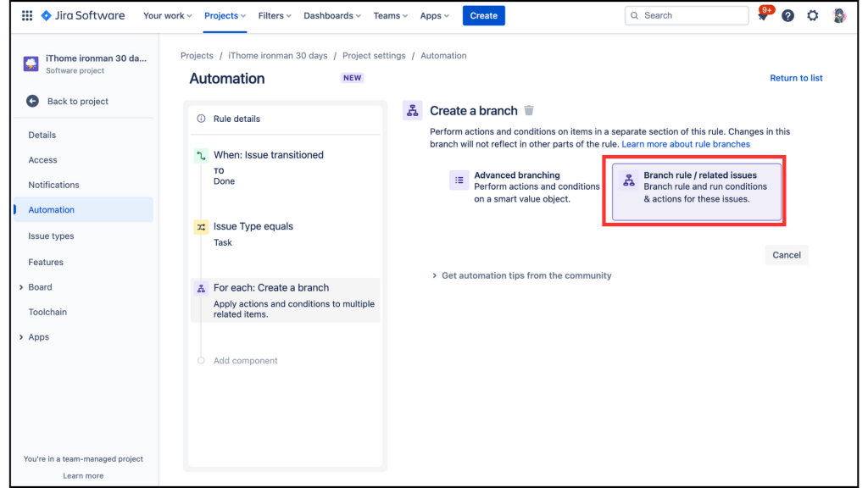
Task: Open the notifications bell icon
Action: pyautogui.click(x=763, y=15)
